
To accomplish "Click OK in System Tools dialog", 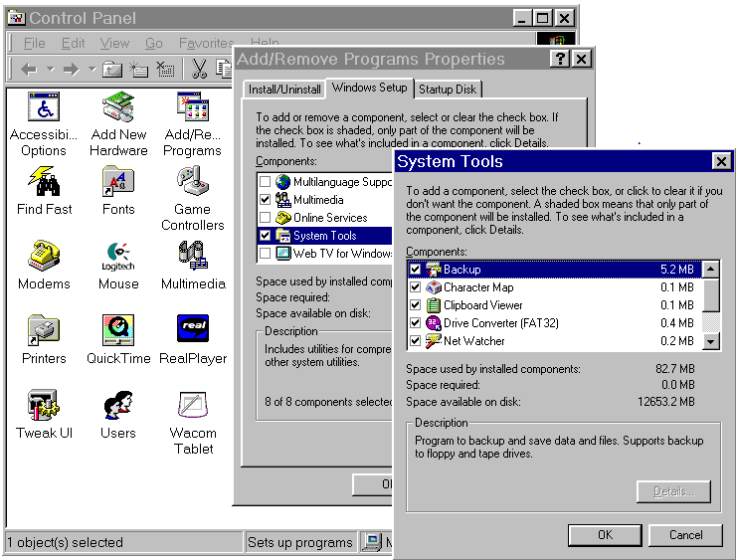I will (605, 535).
